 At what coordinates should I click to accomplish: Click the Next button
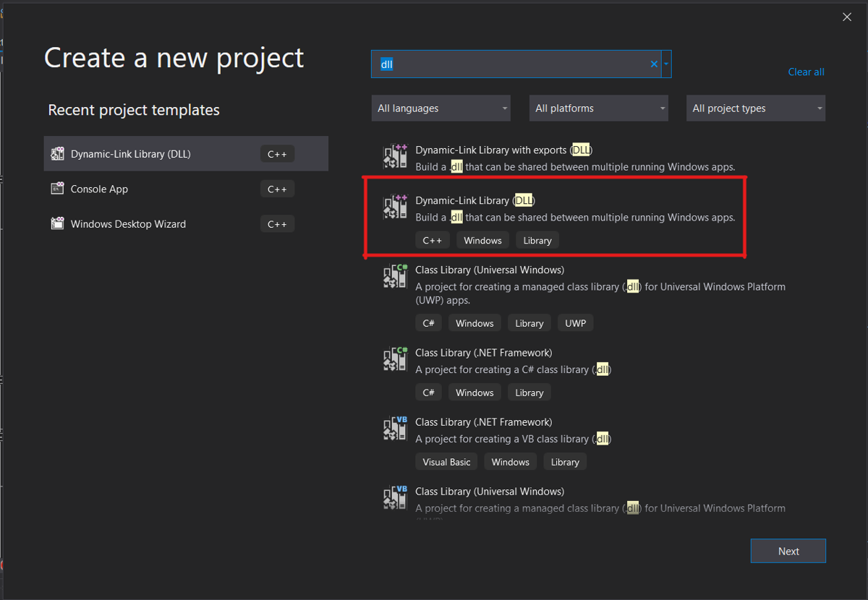[788, 551]
